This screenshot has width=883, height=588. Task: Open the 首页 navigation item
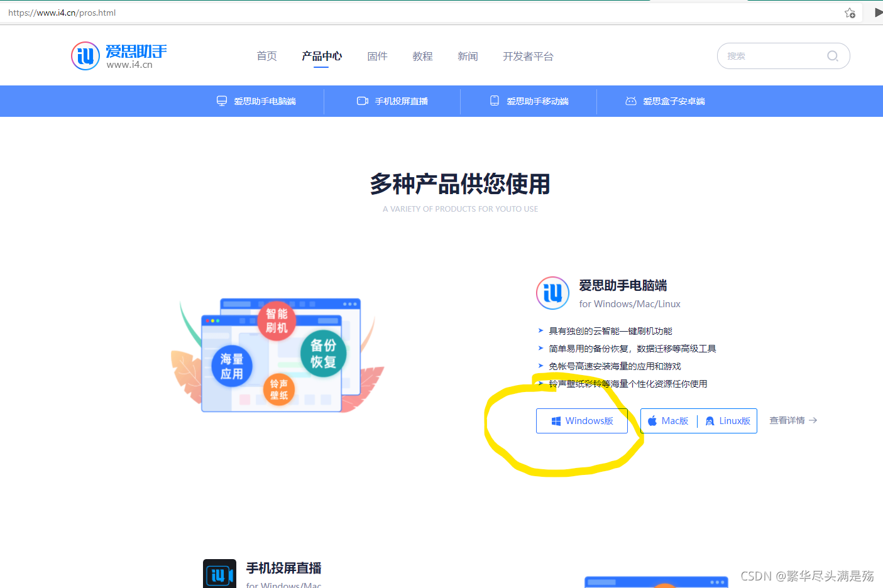[266, 56]
